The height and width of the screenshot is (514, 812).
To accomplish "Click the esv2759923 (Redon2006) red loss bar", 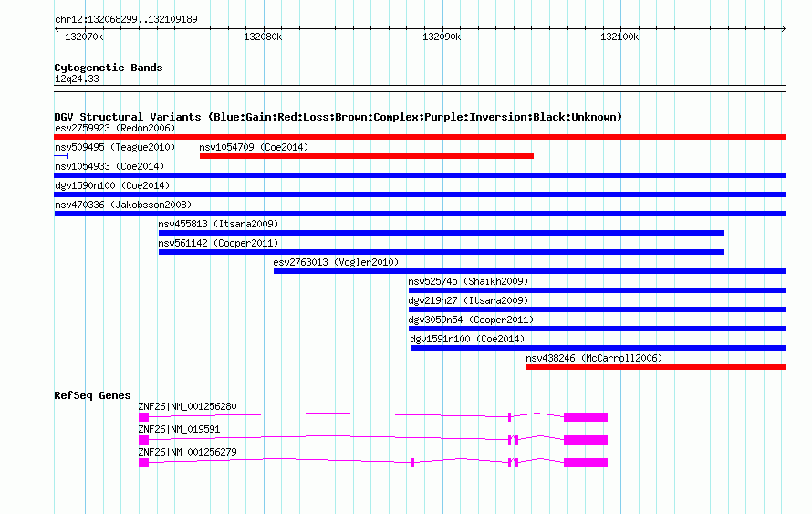I will (420, 137).
